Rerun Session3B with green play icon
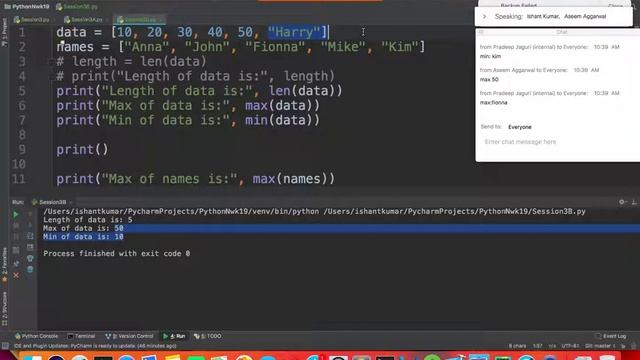This screenshot has height=360, width=640. point(16,214)
